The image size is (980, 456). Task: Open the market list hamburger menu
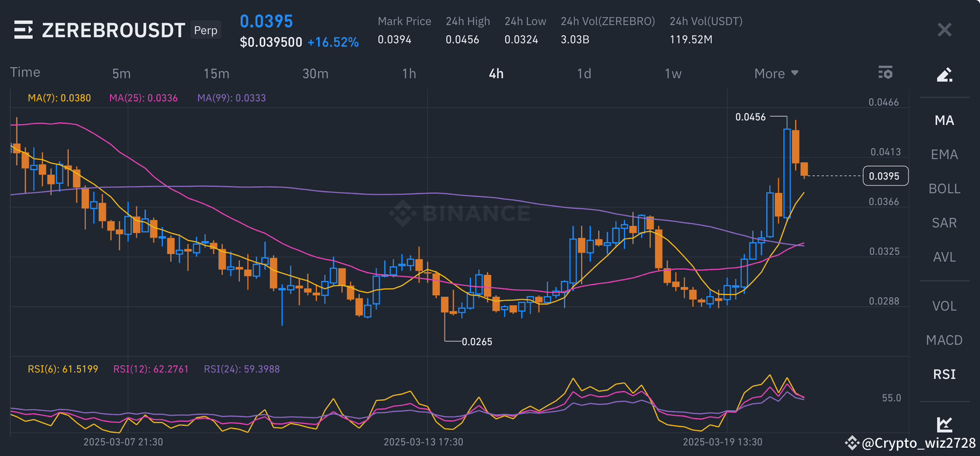(23, 30)
